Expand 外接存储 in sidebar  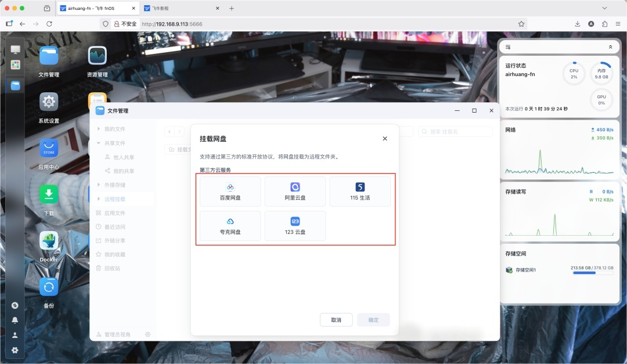coord(98,185)
